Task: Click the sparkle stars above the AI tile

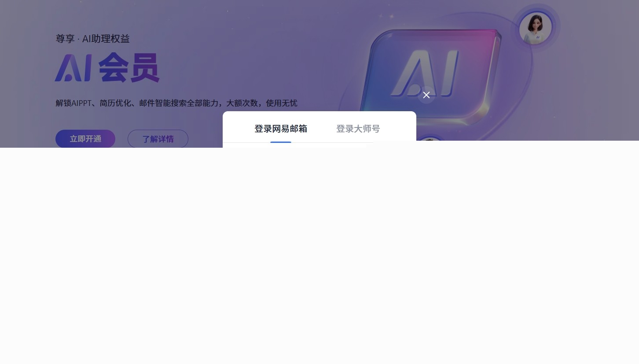Action: point(391,18)
